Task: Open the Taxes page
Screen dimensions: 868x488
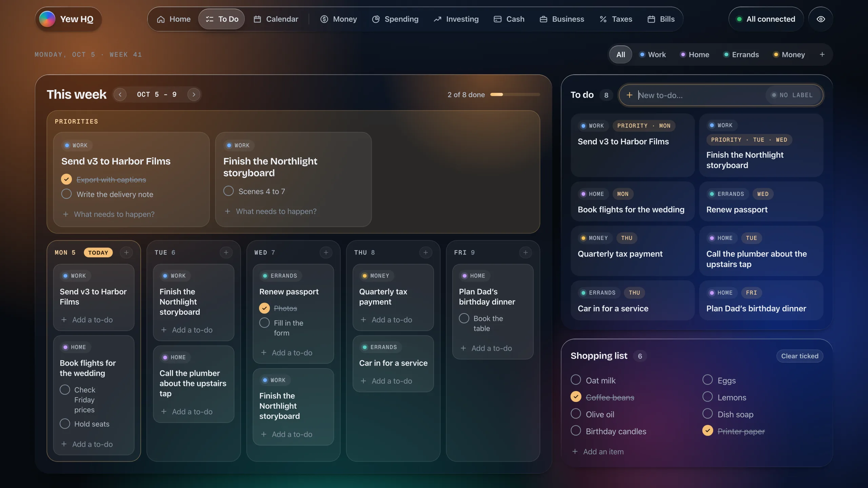Action: pos(616,19)
